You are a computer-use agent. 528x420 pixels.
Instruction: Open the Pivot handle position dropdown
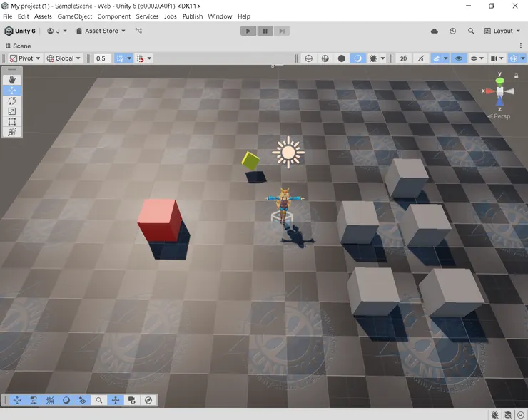tap(25, 58)
